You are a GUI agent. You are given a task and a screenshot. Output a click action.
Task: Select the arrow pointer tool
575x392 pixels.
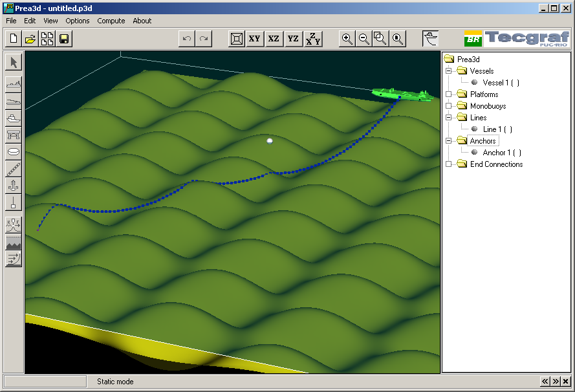pos(14,62)
